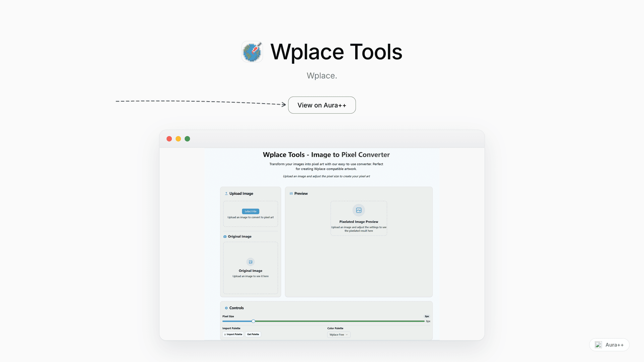Click the picture icon in Pixelated Image Preview

359,210
